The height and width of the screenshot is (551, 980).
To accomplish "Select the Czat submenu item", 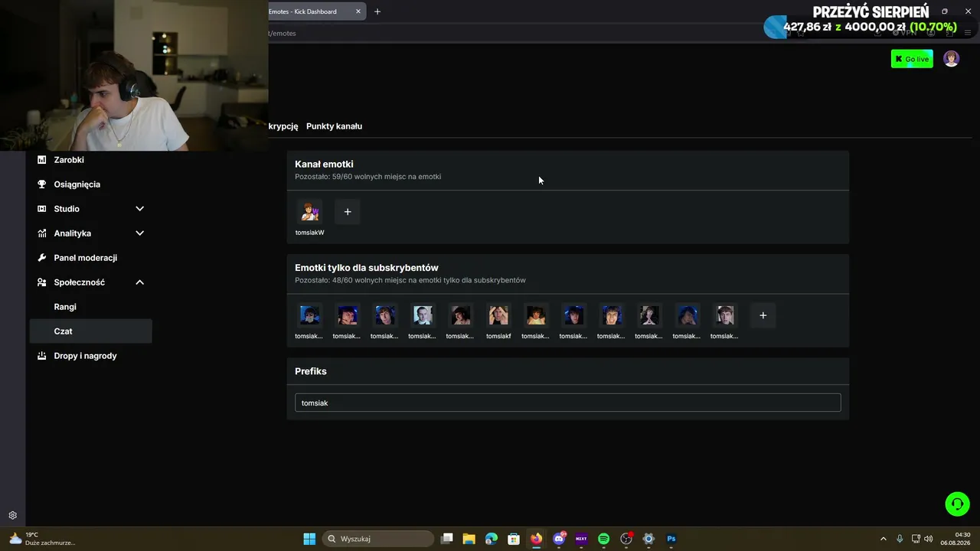I will pyautogui.click(x=90, y=331).
